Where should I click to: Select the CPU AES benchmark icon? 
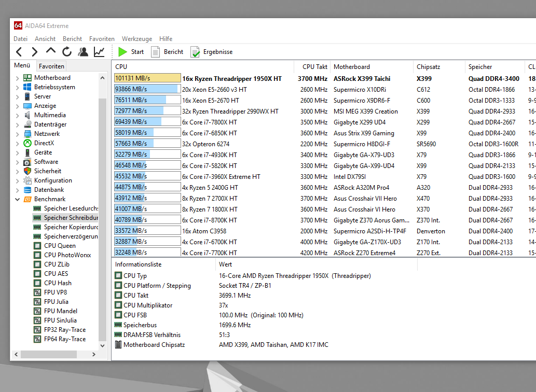(37, 273)
